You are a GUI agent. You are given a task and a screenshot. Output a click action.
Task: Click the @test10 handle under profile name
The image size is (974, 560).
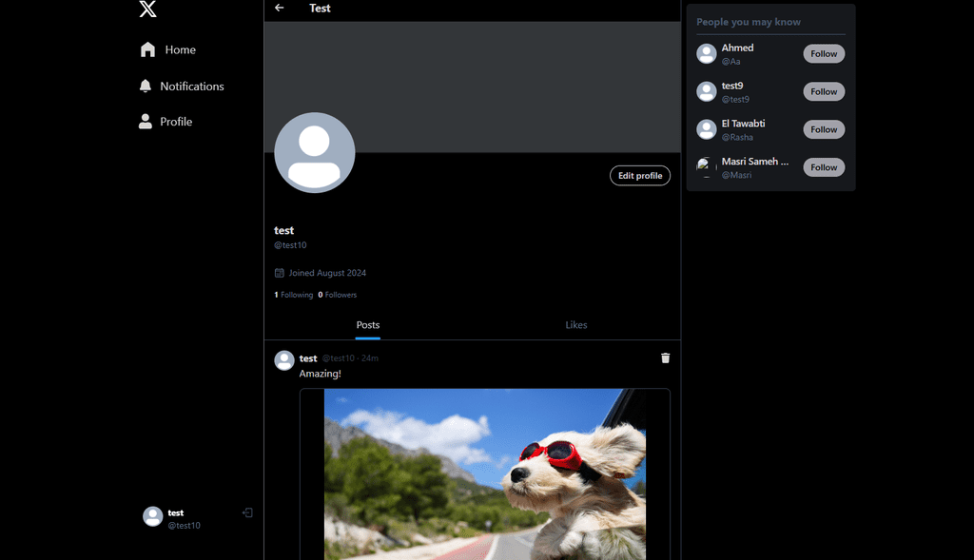pyautogui.click(x=291, y=245)
